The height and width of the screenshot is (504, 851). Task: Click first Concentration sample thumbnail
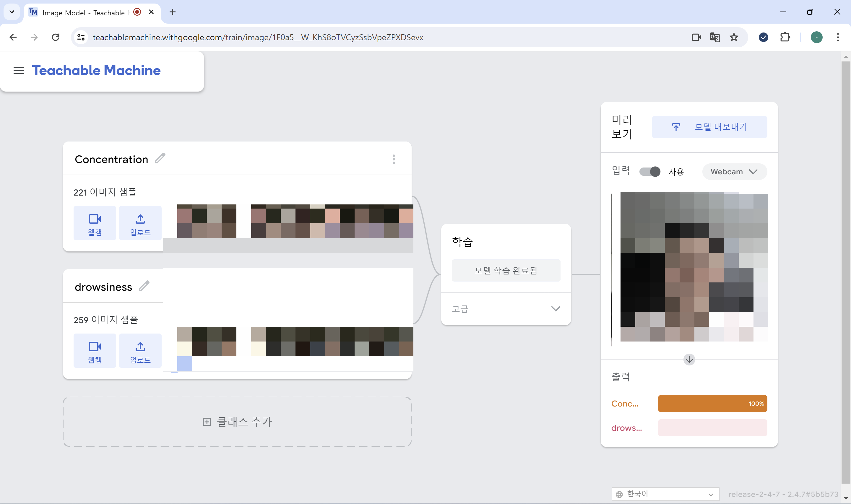[207, 221]
